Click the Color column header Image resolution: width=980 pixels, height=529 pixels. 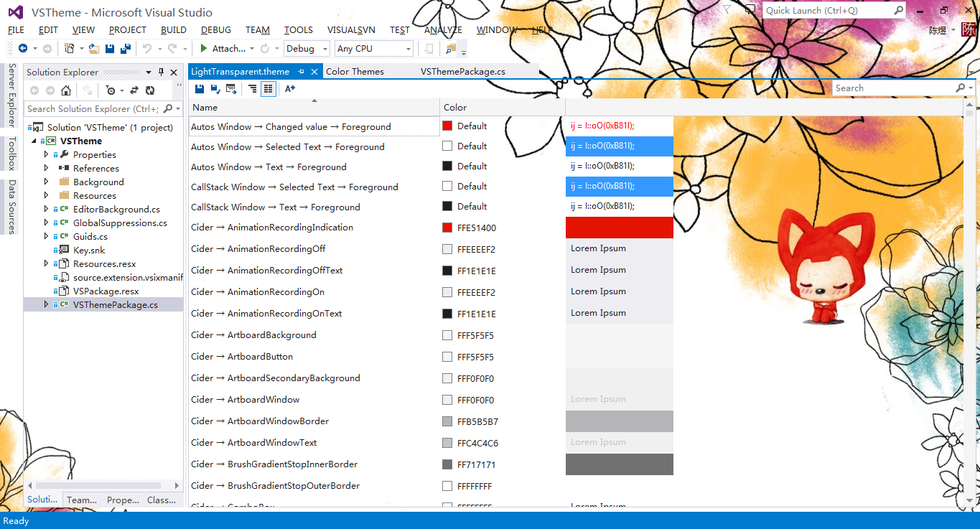point(503,107)
